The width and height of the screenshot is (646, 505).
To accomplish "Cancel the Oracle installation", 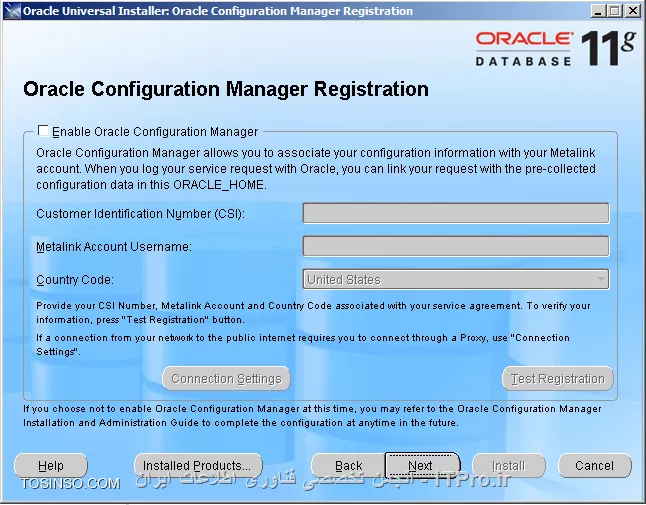I will (x=595, y=465).
